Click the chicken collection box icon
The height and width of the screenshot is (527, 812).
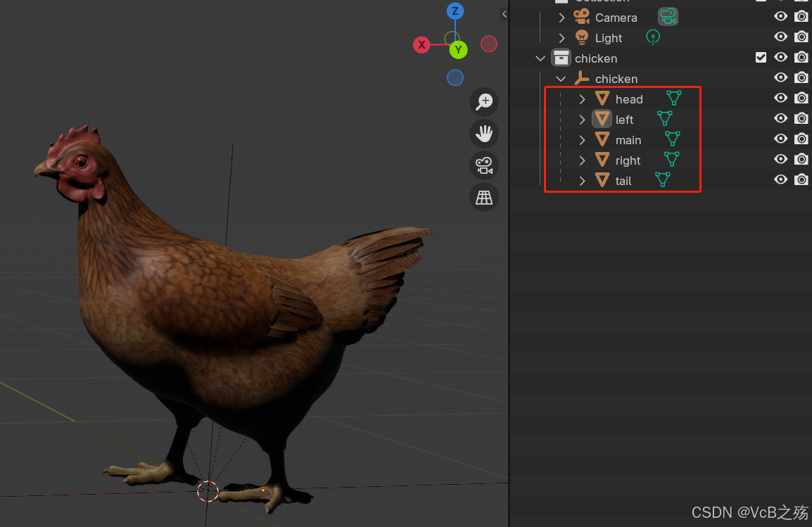(562, 58)
